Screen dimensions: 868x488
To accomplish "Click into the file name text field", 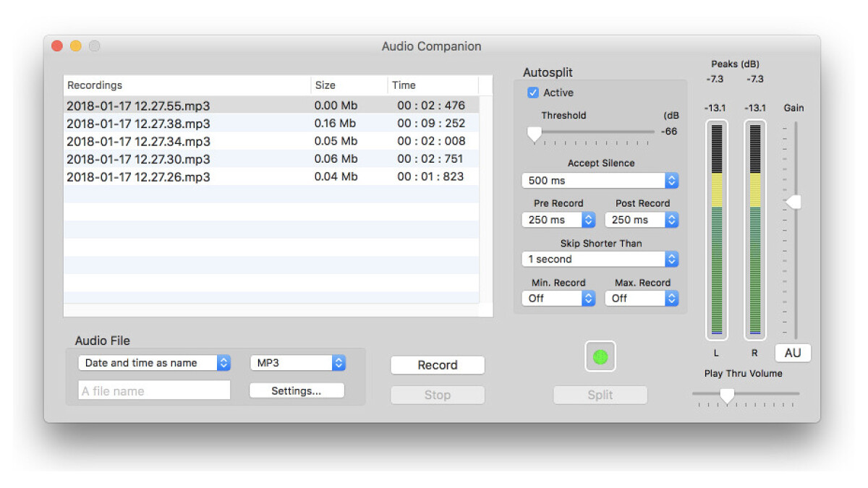I will (x=154, y=391).
